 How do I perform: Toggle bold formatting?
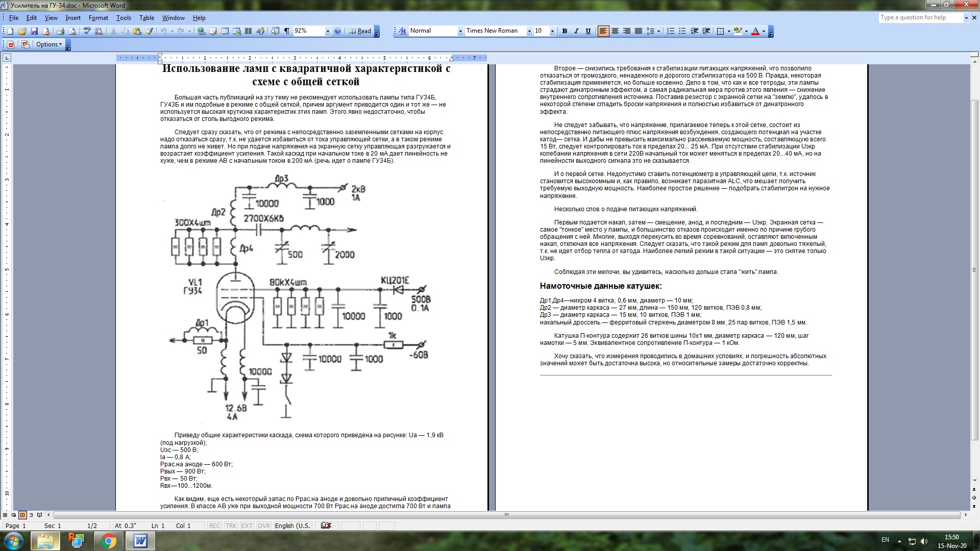(x=565, y=31)
